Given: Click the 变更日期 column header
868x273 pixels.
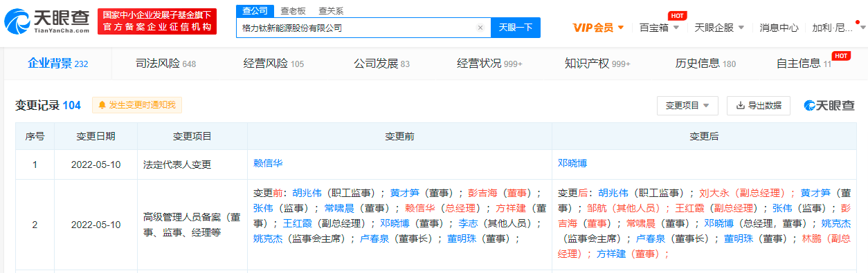Looking at the screenshot, I should coord(96,136).
